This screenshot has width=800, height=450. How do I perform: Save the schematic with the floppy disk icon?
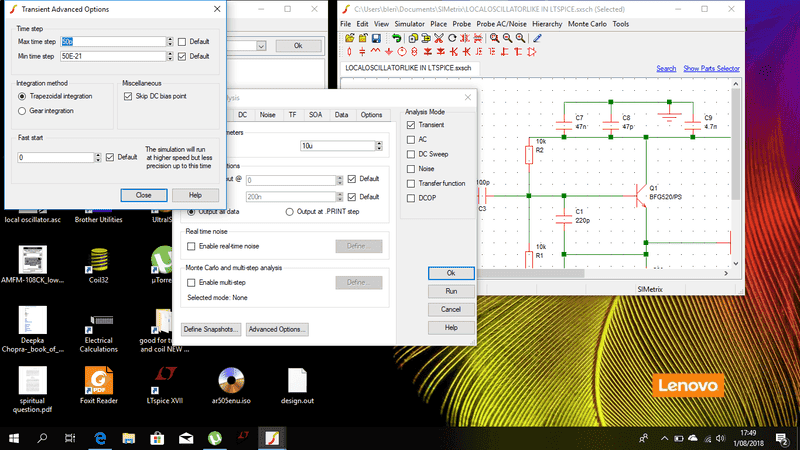click(376, 38)
